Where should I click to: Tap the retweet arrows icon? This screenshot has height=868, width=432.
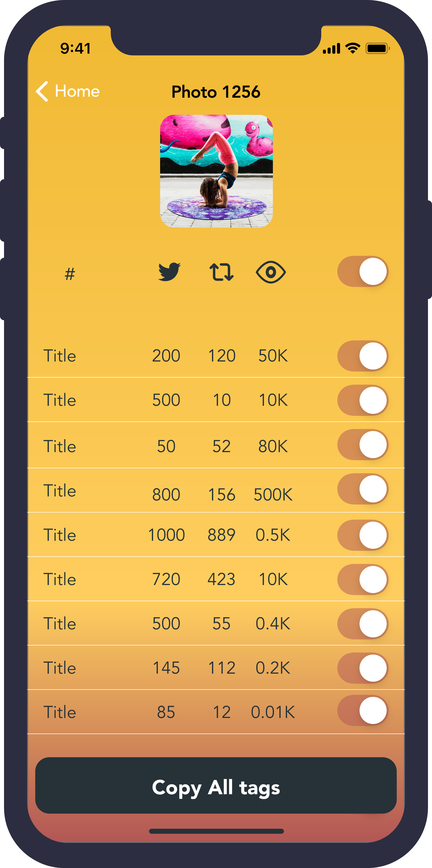[x=221, y=272]
